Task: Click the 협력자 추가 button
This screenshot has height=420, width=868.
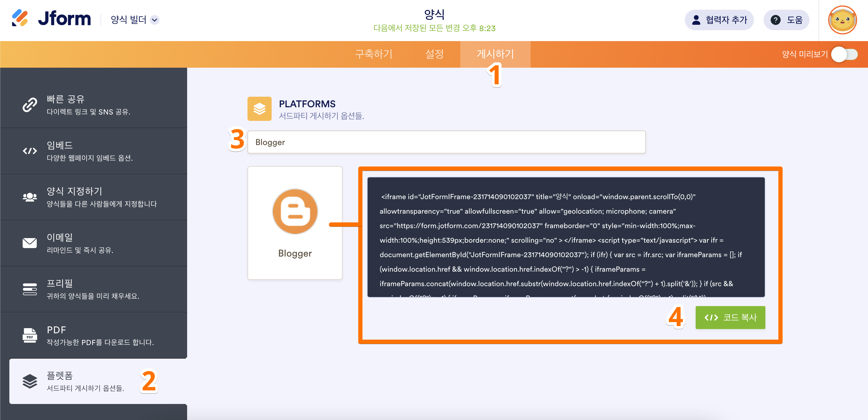Action: 719,20
